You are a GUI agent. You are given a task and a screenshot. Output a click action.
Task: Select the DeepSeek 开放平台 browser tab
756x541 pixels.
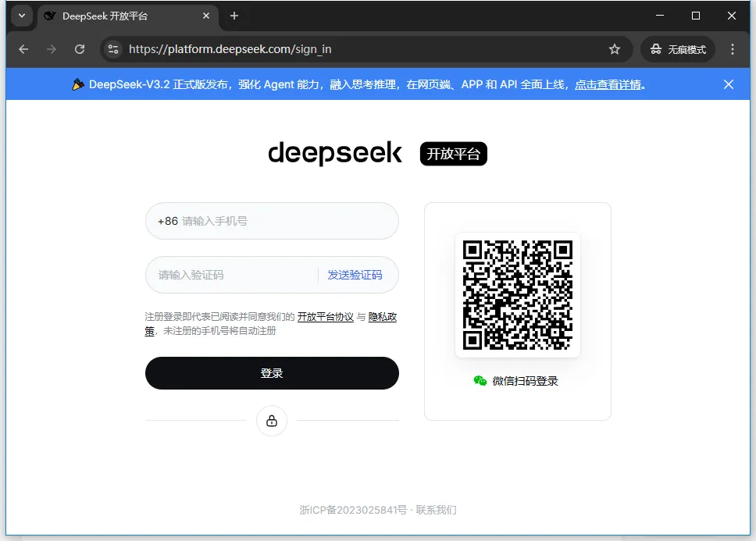click(x=128, y=16)
